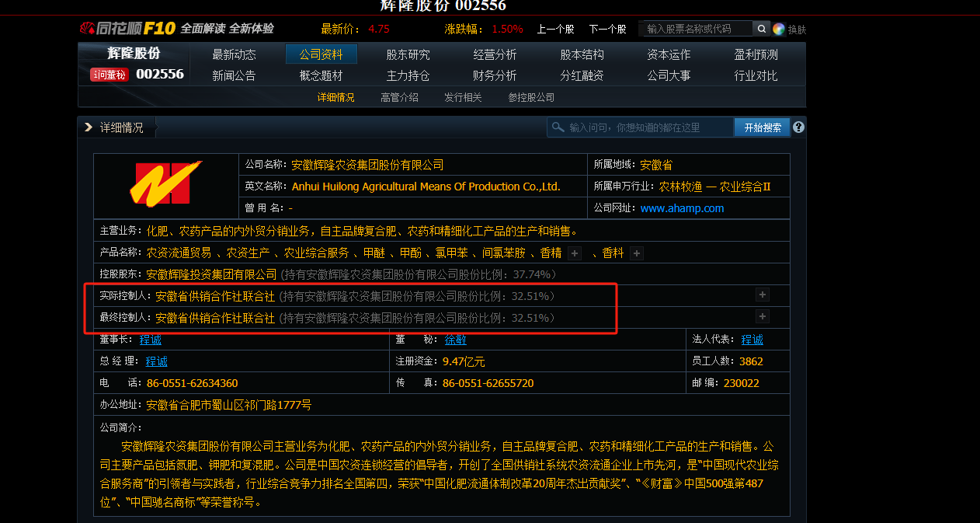Go to the next stock (下一个股)
This screenshot has height=523, width=980.
point(607,29)
